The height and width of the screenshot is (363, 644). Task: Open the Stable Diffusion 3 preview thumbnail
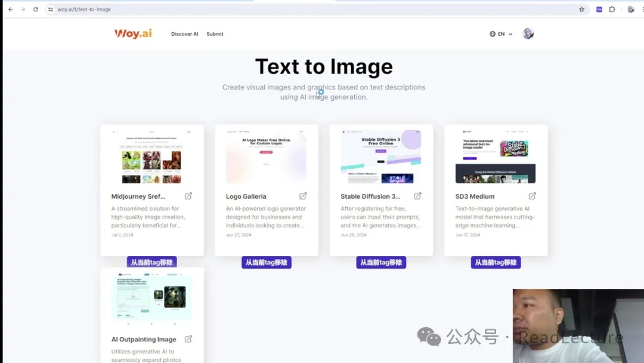pos(381,156)
